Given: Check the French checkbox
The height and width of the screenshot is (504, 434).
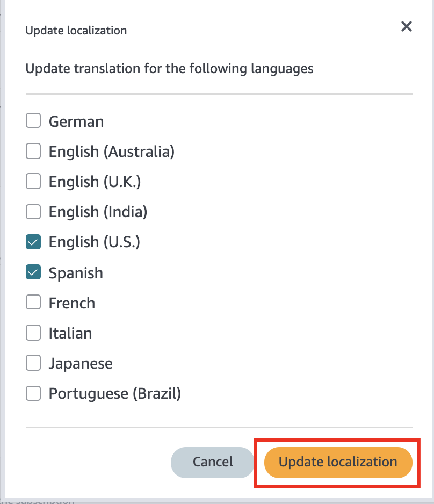Looking at the screenshot, I should [x=33, y=303].
